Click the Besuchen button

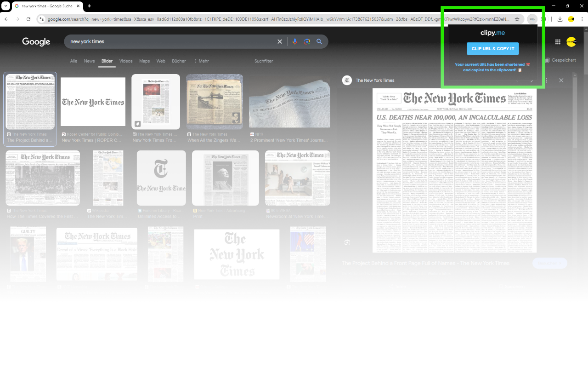pyautogui.click(x=550, y=263)
